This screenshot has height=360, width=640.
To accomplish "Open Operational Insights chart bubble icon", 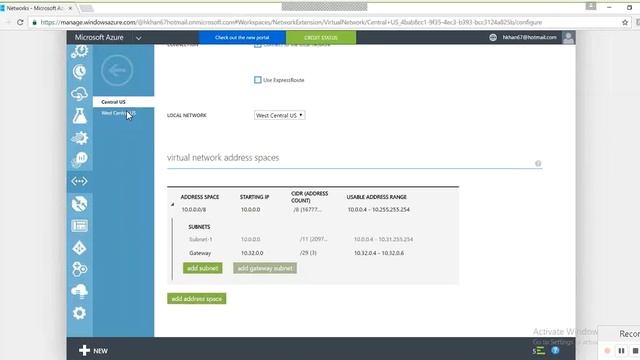I will pyautogui.click(x=80, y=160).
